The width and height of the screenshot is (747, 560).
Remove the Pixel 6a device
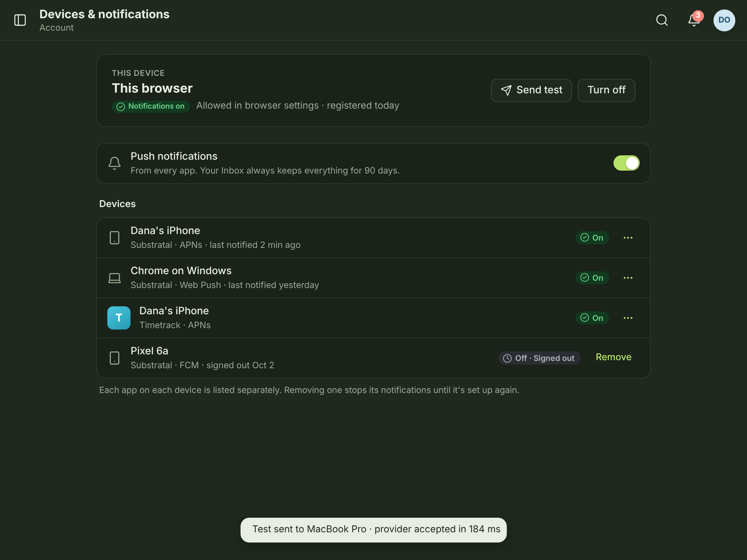pos(614,357)
